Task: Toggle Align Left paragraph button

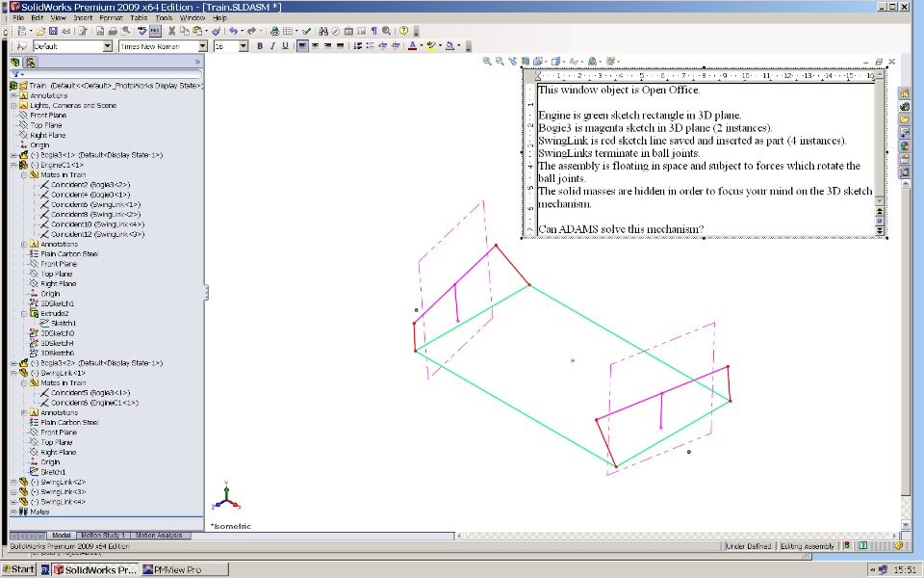Action: pos(302,46)
